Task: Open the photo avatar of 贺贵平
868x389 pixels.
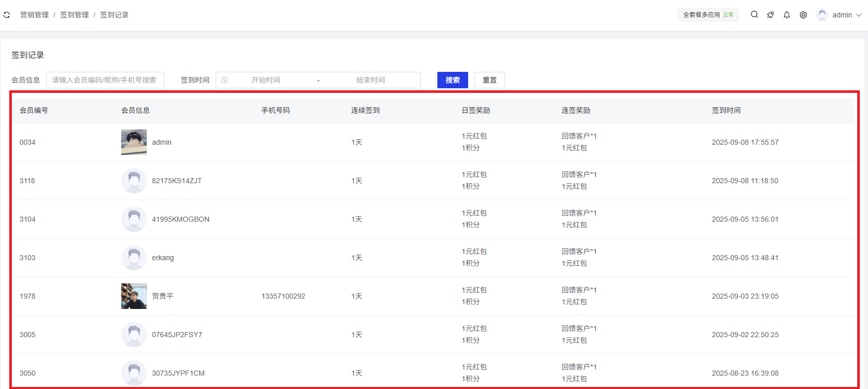Action: (x=134, y=296)
